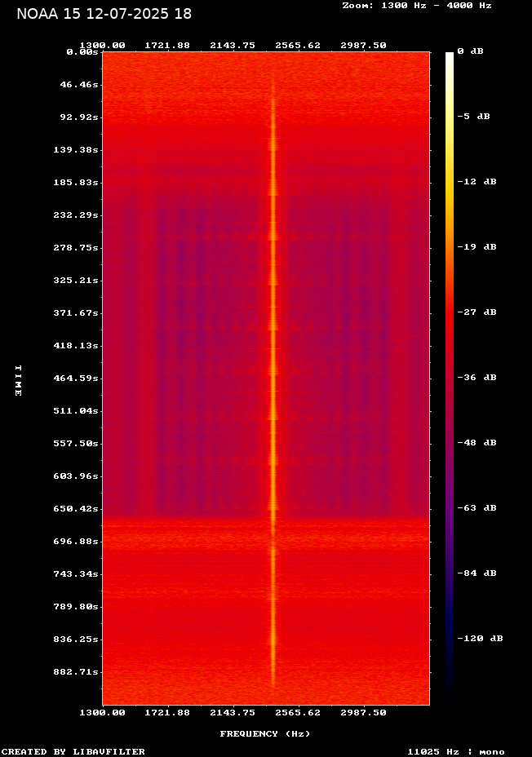This screenshot has width=532, height=757.
Task: Click the -120 dB legend label
Action: pos(481,638)
